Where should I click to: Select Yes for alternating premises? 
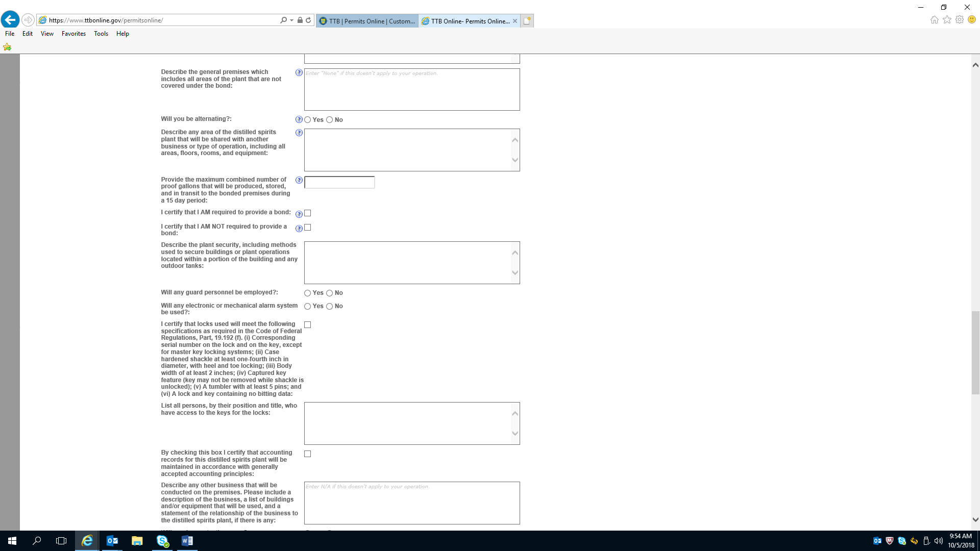(307, 120)
